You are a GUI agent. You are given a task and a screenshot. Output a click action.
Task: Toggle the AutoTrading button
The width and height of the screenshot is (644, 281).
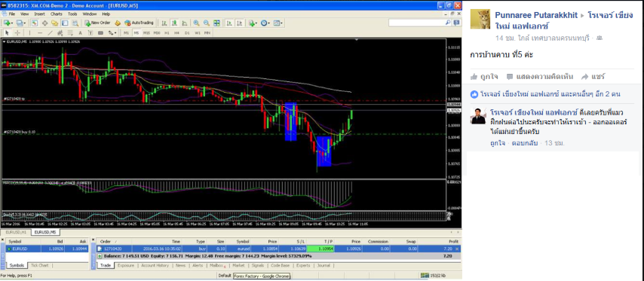(139, 23)
